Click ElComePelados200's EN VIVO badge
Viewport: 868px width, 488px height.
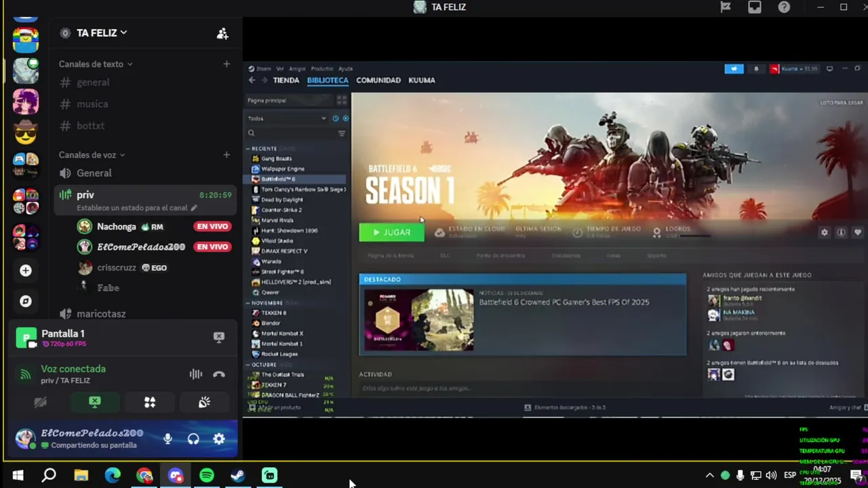tap(213, 247)
